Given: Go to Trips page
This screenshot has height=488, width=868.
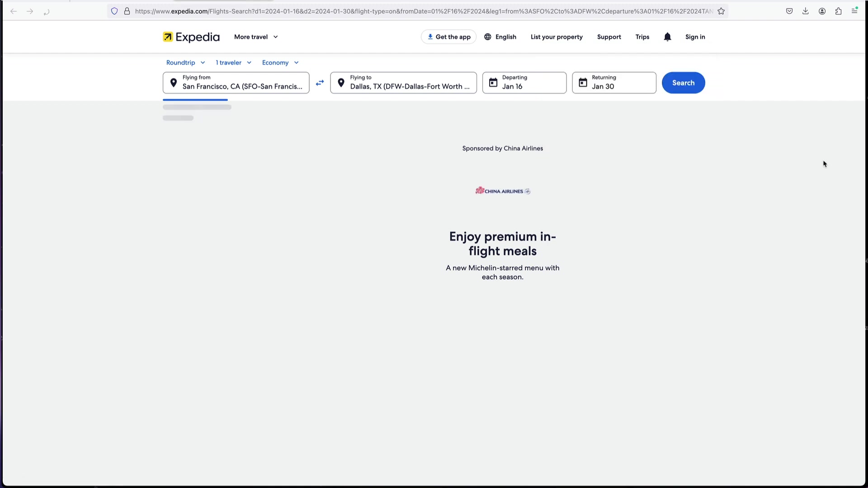Looking at the screenshot, I should pos(642,37).
